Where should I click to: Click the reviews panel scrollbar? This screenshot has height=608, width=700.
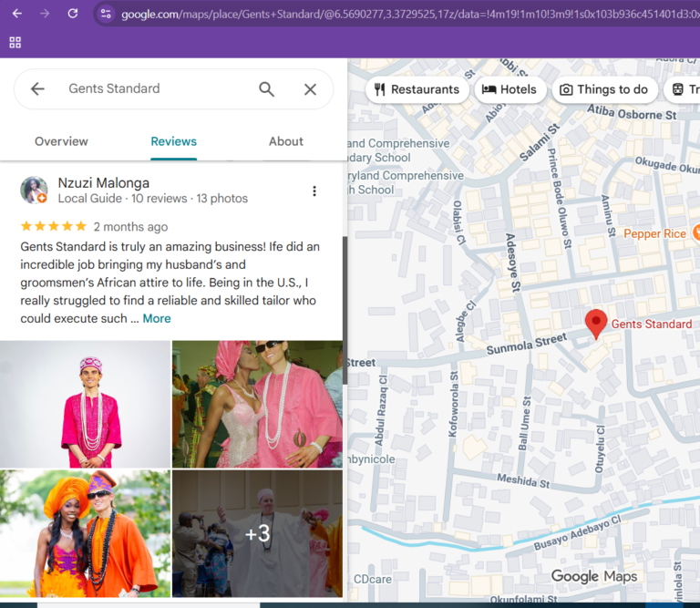[x=345, y=310]
